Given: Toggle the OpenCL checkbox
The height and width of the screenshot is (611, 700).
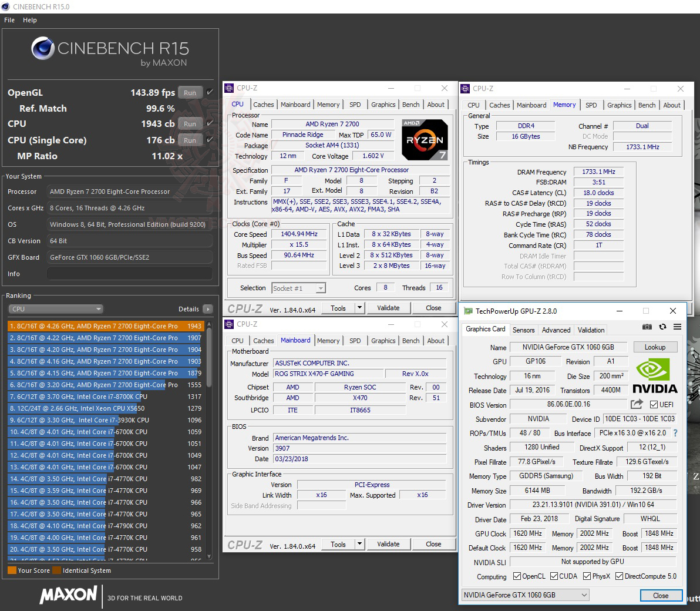Looking at the screenshot, I should [517, 576].
